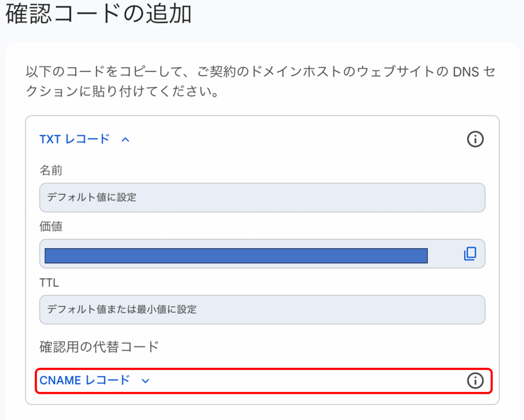Click second-line instruction text クションに貼り付けてください

tap(122, 91)
